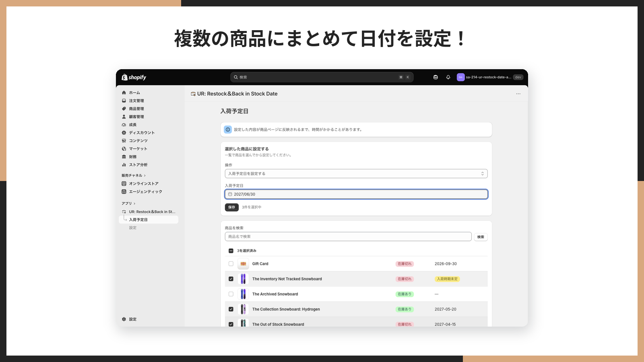Image resolution: width=644 pixels, height=362 pixels.
Task: Expand the アプリ section chevron
Action: click(134, 204)
